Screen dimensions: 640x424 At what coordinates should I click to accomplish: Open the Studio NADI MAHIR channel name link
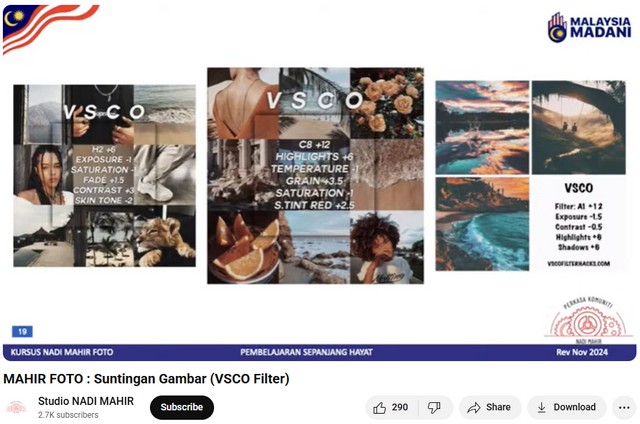click(86, 401)
